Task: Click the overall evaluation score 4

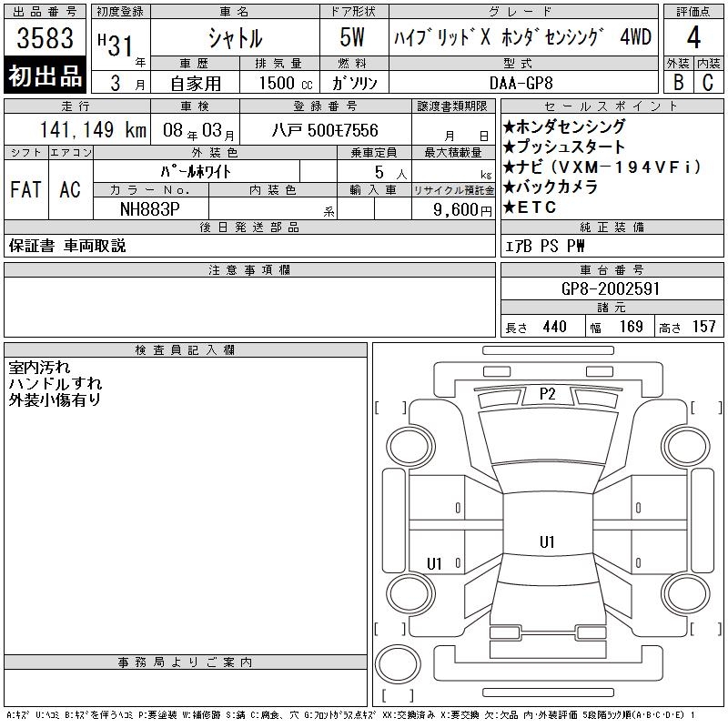Action: tap(693, 39)
